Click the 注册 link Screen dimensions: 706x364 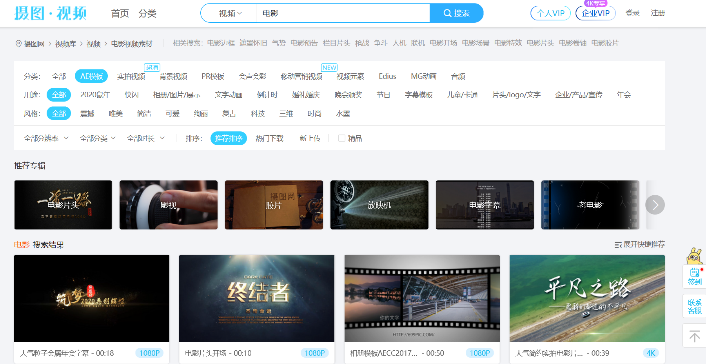[658, 13]
